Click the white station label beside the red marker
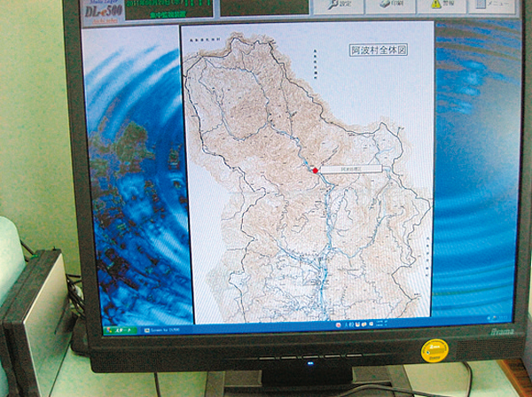 (349, 168)
